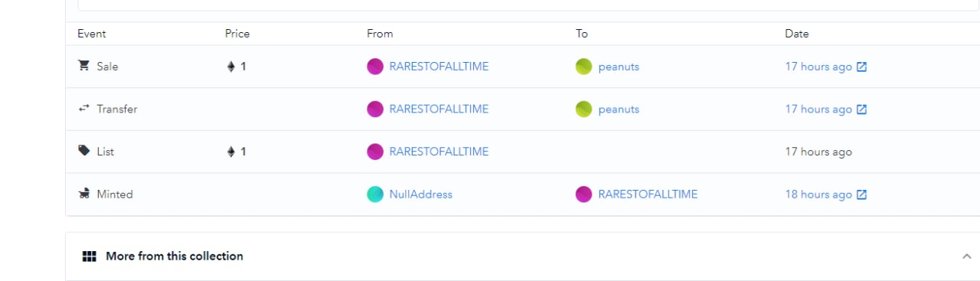This screenshot has height=281, width=980.
Task: Open RARESTOFALLTIME link in List row
Action: [x=439, y=152]
